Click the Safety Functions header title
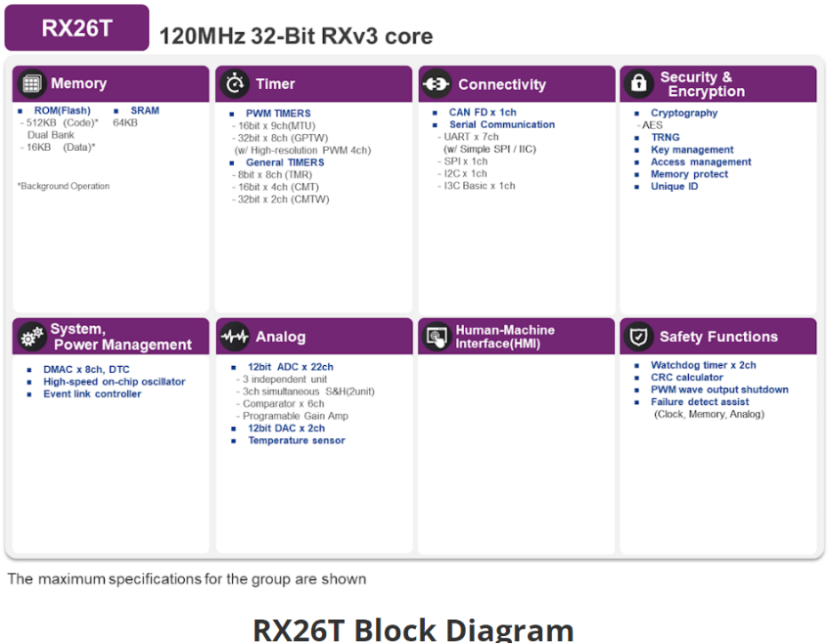This screenshot has width=832, height=644. [x=718, y=337]
